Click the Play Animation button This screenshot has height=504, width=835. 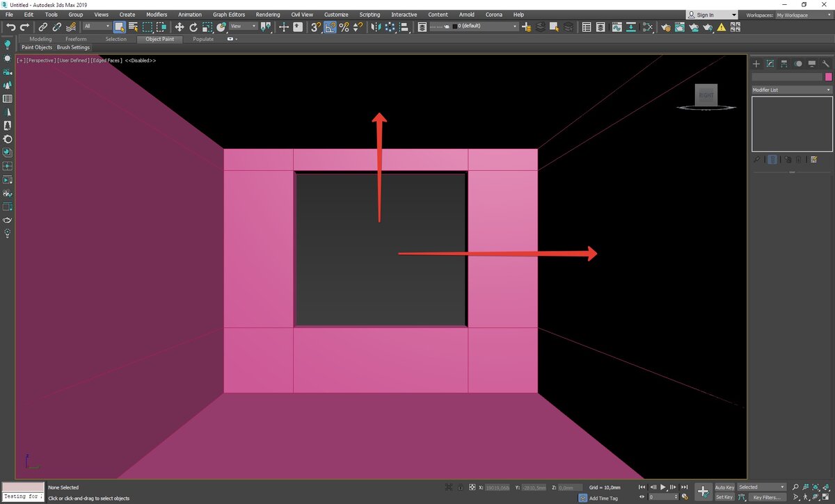click(x=663, y=487)
